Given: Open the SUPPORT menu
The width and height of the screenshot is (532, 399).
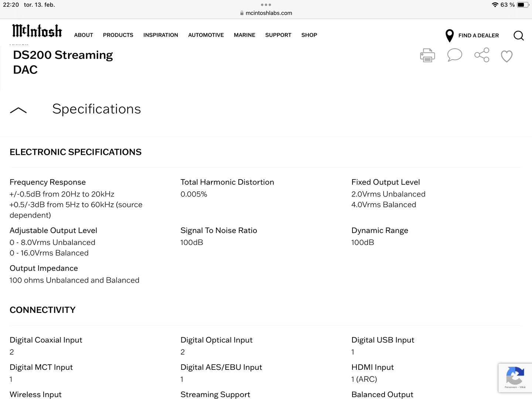Looking at the screenshot, I should point(278,35).
